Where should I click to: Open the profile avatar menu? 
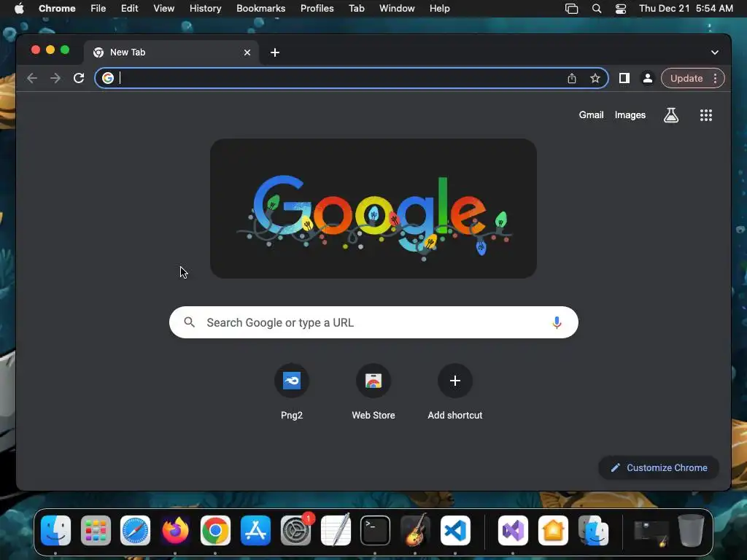pyautogui.click(x=648, y=78)
